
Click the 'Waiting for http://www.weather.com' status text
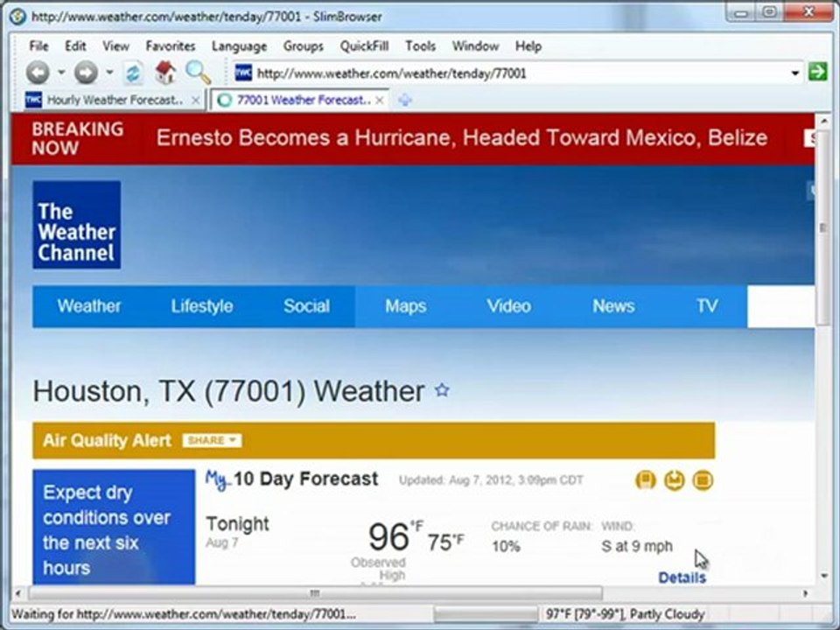(183, 614)
